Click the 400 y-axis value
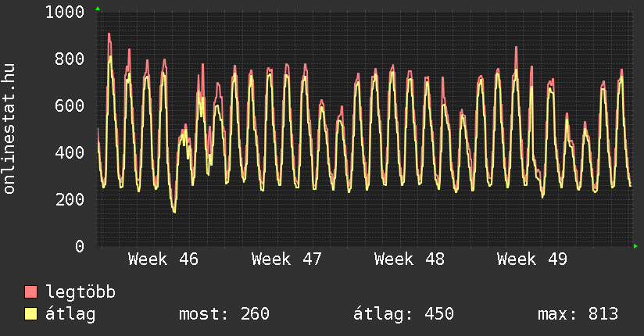644x336 pixels. pos(70,153)
